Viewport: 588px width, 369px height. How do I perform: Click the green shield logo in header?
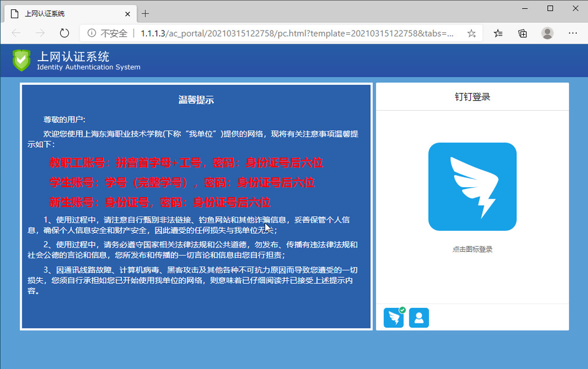click(x=21, y=60)
